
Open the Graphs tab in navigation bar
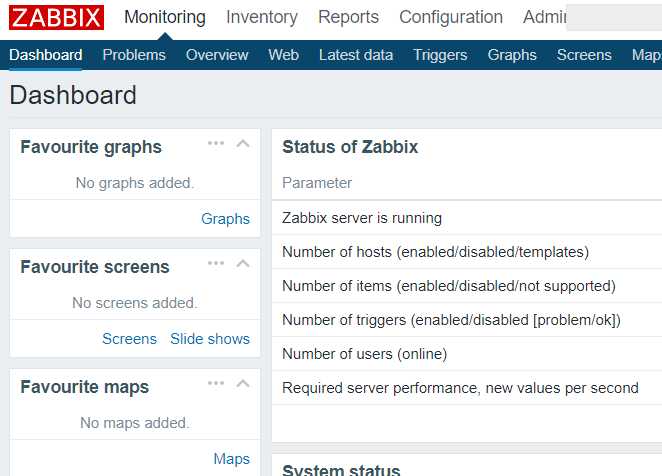tap(512, 55)
